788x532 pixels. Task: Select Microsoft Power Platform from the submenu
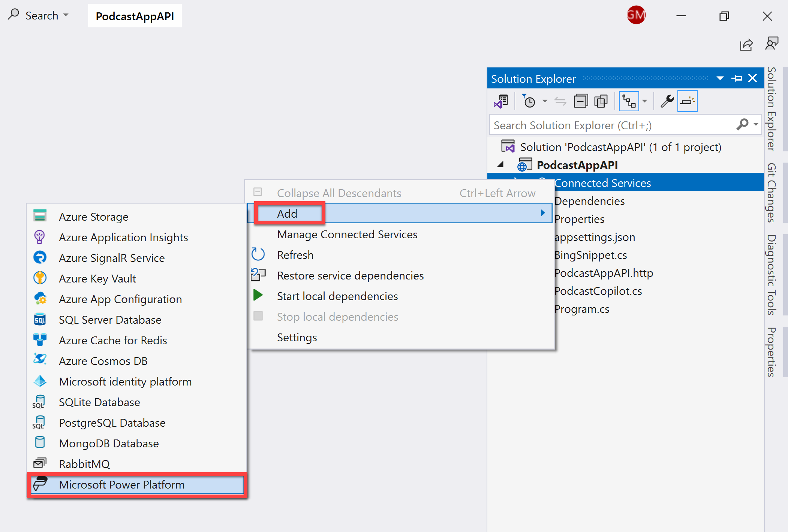point(137,484)
